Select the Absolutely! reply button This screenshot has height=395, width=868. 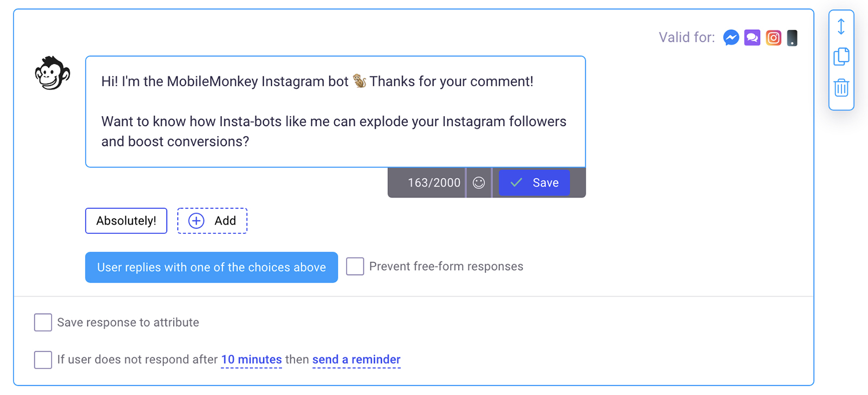pyautogui.click(x=126, y=221)
